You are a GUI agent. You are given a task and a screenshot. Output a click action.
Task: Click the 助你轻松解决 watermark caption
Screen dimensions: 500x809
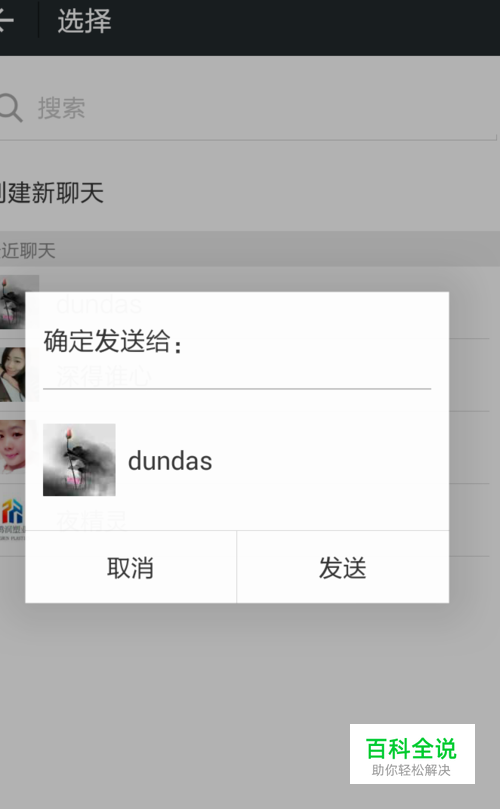tap(411, 770)
